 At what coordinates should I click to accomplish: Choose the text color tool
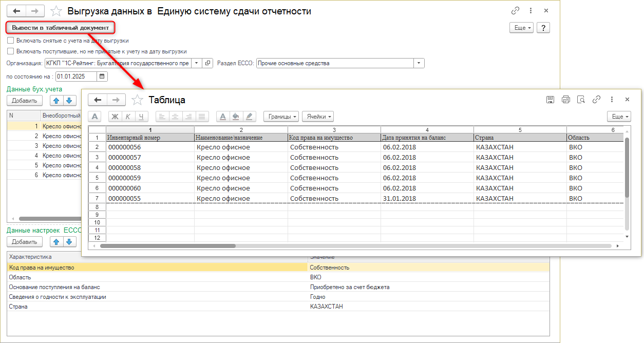223,117
